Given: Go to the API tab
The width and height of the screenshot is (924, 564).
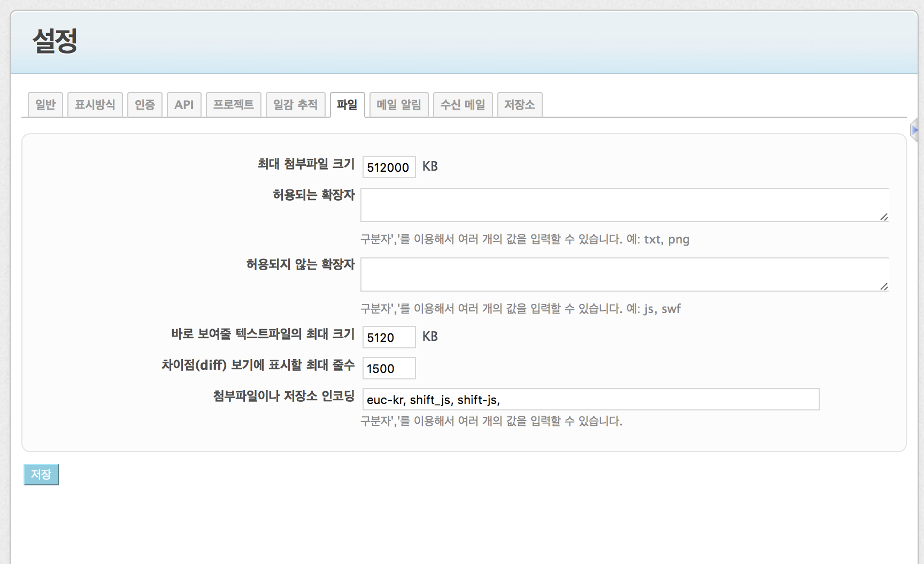Looking at the screenshot, I should pyautogui.click(x=184, y=105).
